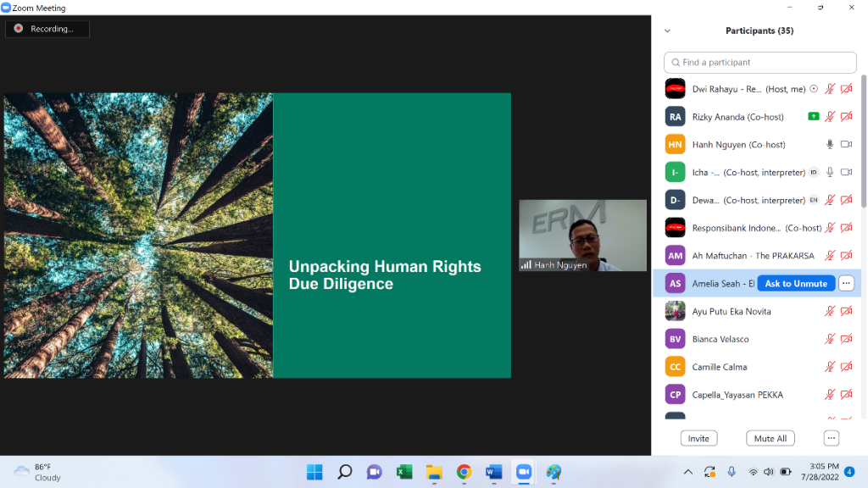
Task: Open Excel from the taskbar
Action: [404, 472]
